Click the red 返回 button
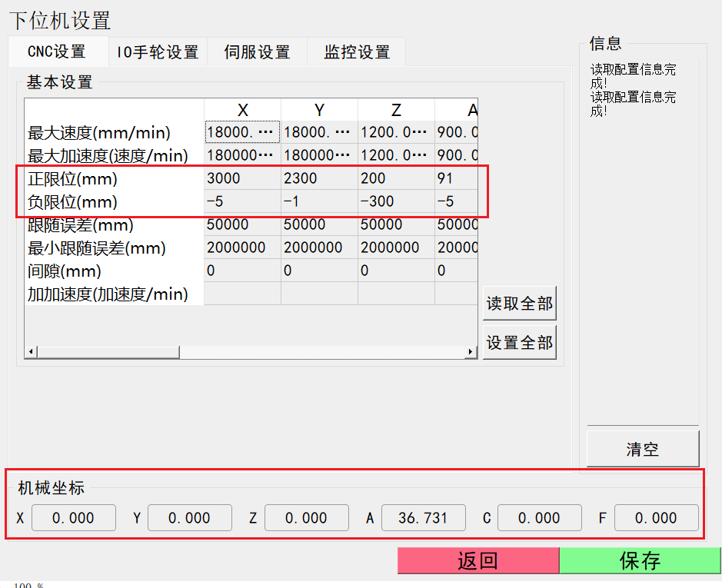 click(x=477, y=561)
